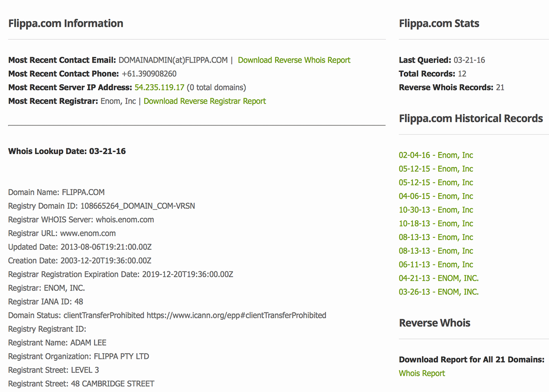Select 'Reverse Whois Records: 21' text

point(452,87)
